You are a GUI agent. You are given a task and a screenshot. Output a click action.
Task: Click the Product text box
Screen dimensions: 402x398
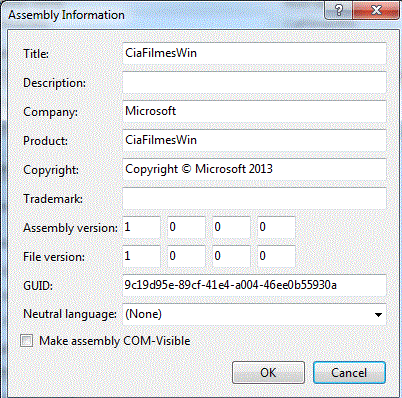254,140
